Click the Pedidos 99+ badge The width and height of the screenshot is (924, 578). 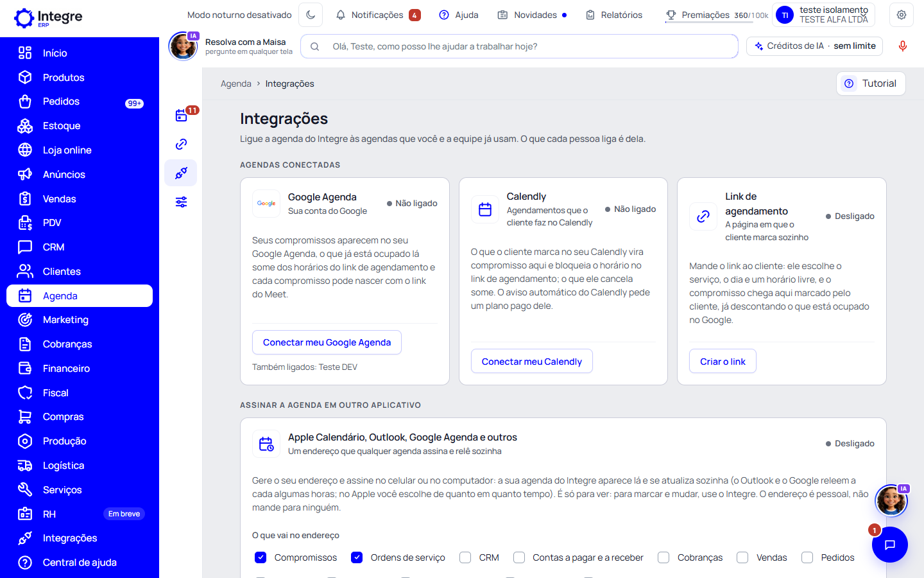click(x=134, y=103)
